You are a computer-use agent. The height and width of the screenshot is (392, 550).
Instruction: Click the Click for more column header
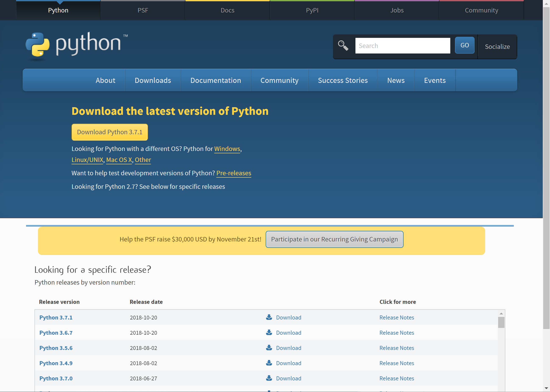(x=398, y=302)
